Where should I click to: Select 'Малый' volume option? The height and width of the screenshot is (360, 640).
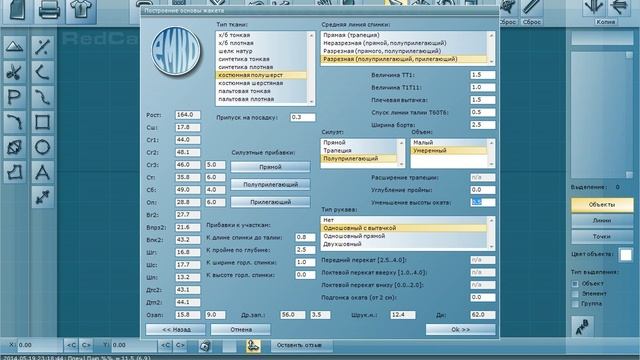tap(449, 142)
